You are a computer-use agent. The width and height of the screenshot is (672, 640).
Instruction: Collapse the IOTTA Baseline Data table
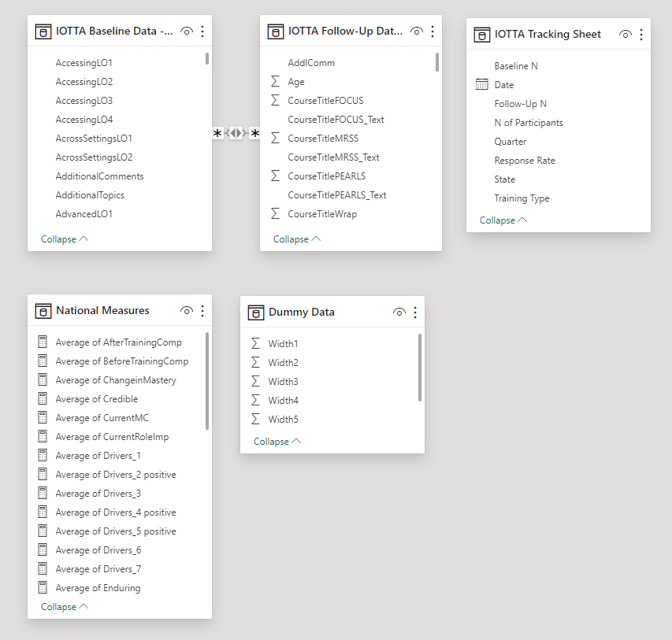click(x=65, y=239)
